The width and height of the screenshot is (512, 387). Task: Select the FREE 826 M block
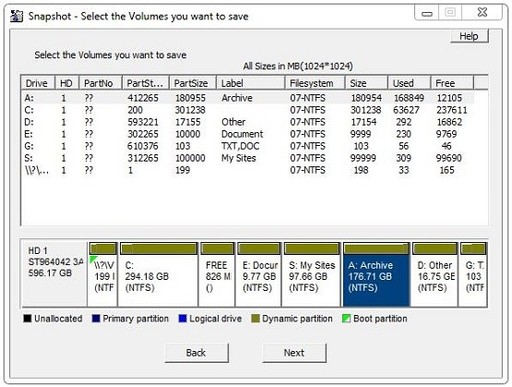[217, 274]
